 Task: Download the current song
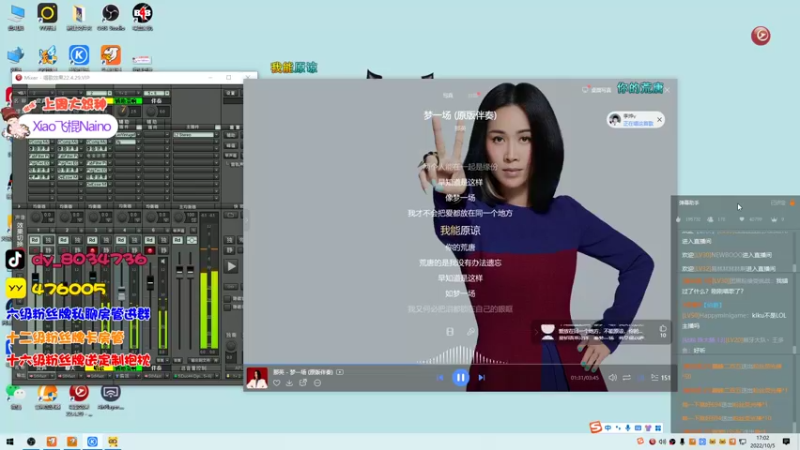[x=289, y=383]
